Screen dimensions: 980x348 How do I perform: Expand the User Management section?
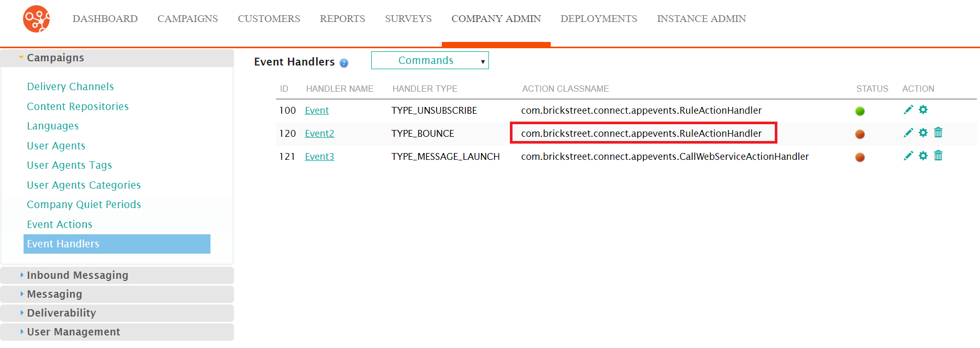click(x=117, y=332)
